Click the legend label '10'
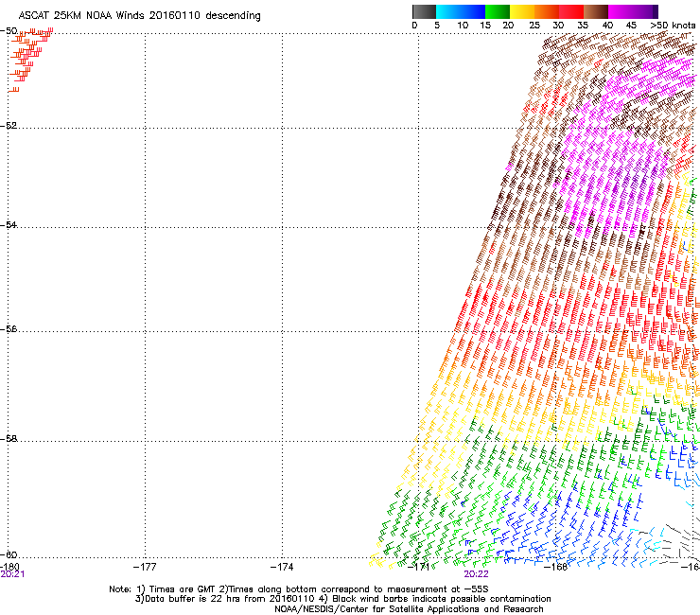 coord(463,26)
